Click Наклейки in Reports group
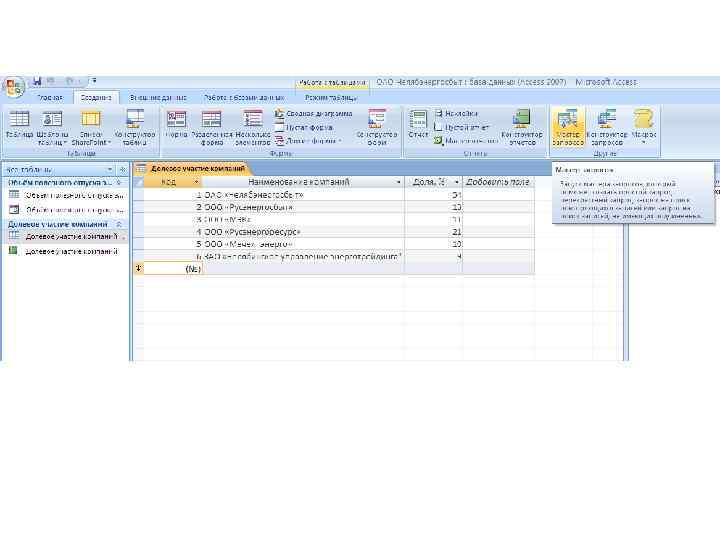Viewport: 720px width, 540px height. click(x=456, y=113)
